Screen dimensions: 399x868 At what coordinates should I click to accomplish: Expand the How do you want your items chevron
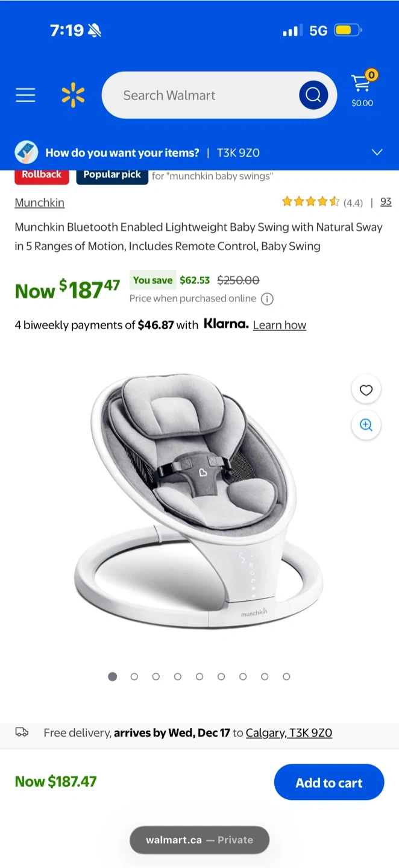coord(377,153)
